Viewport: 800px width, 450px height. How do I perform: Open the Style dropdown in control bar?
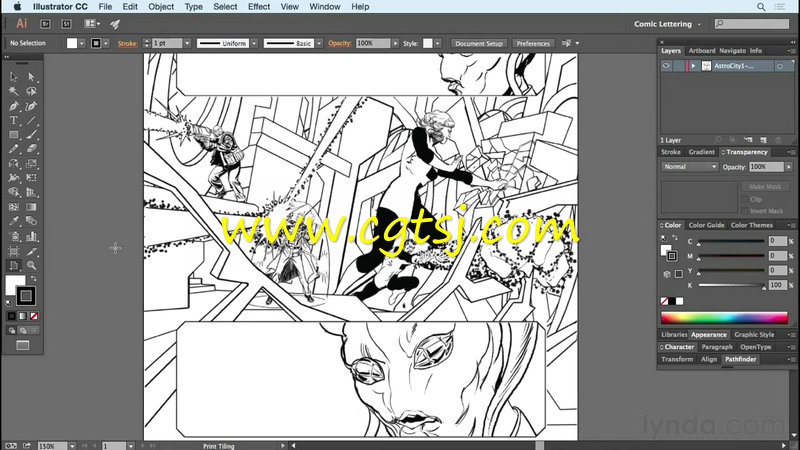pyautogui.click(x=438, y=43)
